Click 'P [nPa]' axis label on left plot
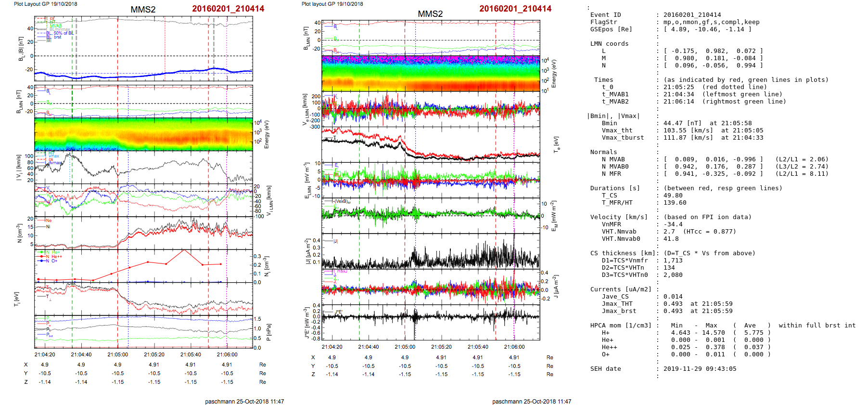Screen dimensions: 868x405 point(268,332)
